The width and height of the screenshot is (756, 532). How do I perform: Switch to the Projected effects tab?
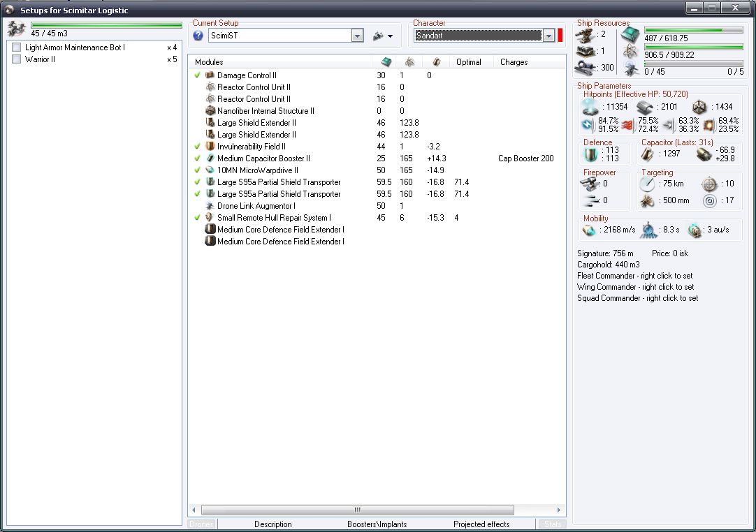point(481,524)
